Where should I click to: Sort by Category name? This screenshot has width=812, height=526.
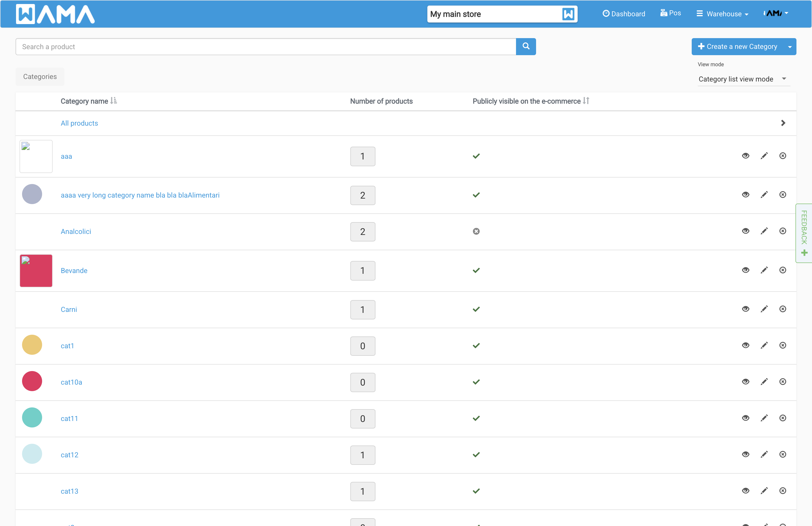89,101
